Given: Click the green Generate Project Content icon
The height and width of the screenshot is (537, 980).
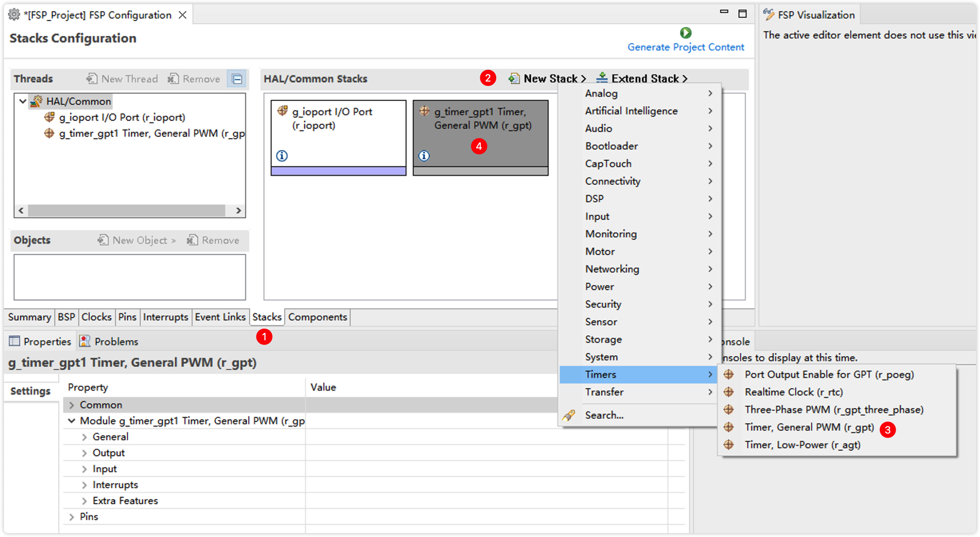Looking at the screenshot, I should (x=686, y=33).
